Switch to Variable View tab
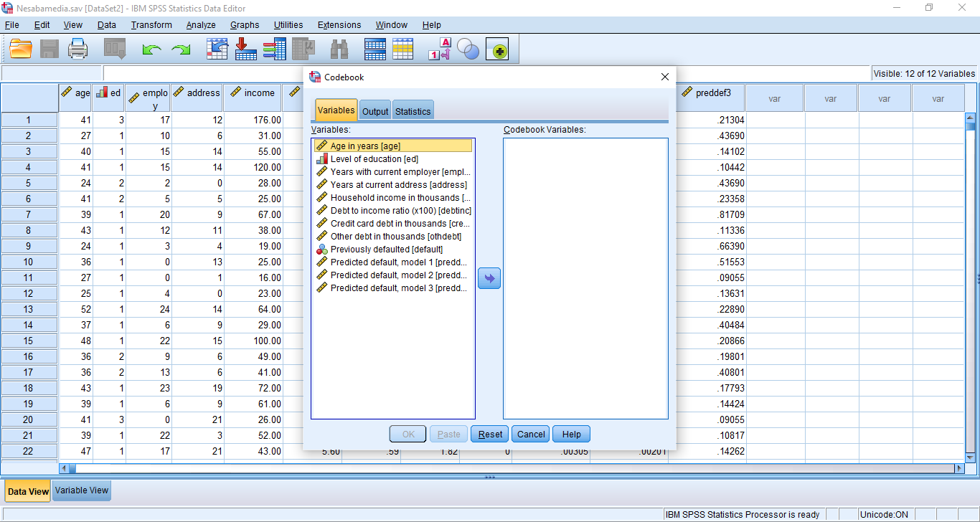980x522 pixels. (x=82, y=490)
